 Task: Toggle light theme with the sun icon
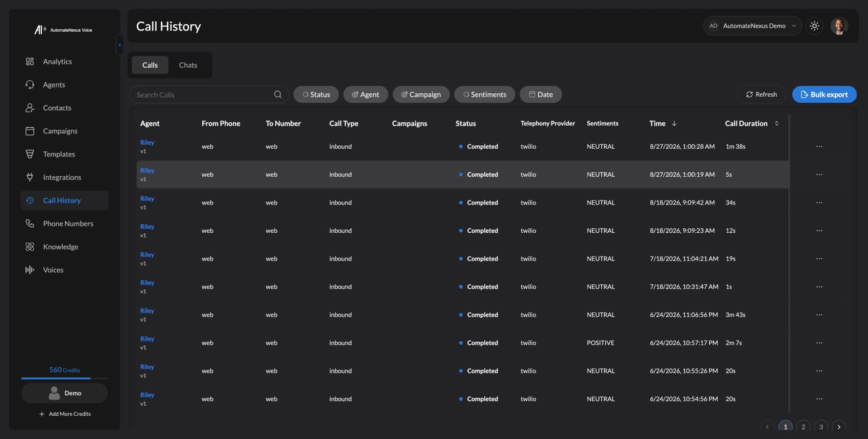pyautogui.click(x=814, y=26)
